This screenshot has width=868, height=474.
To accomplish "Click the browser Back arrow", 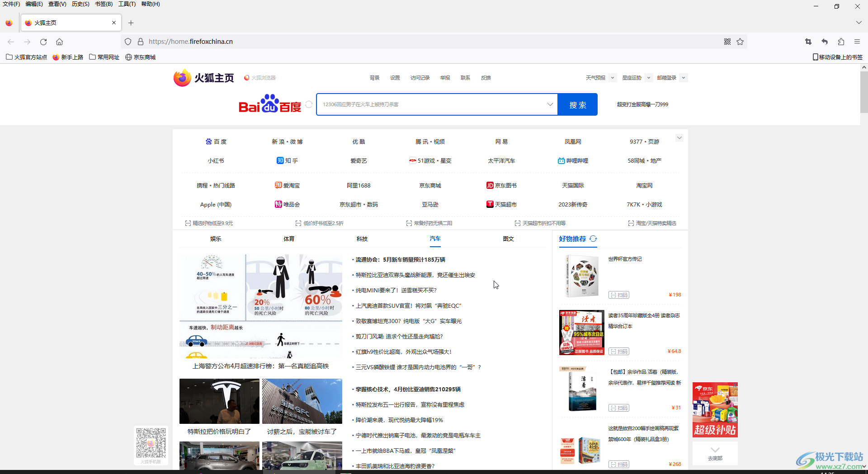I will (x=11, y=42).
